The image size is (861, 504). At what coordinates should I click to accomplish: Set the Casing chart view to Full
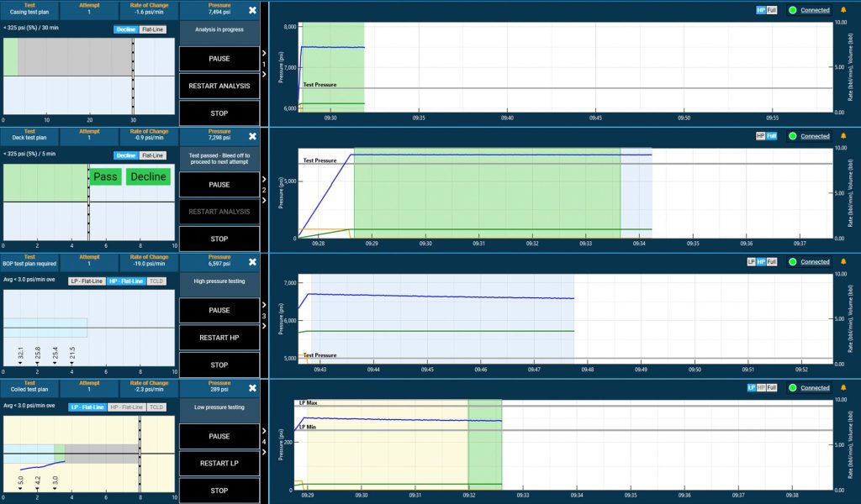[772, 10]
